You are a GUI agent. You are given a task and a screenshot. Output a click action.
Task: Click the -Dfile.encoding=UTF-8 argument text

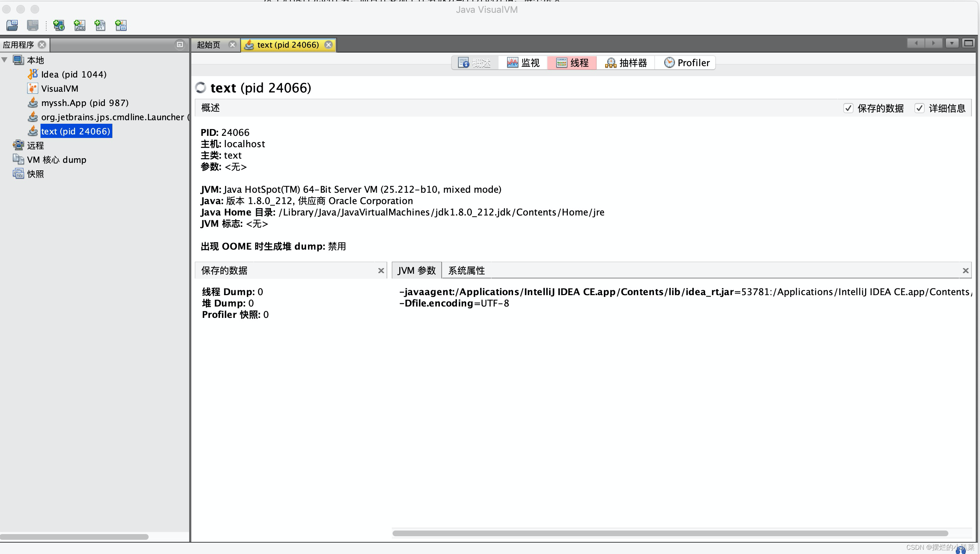click(x=454, y=303)
